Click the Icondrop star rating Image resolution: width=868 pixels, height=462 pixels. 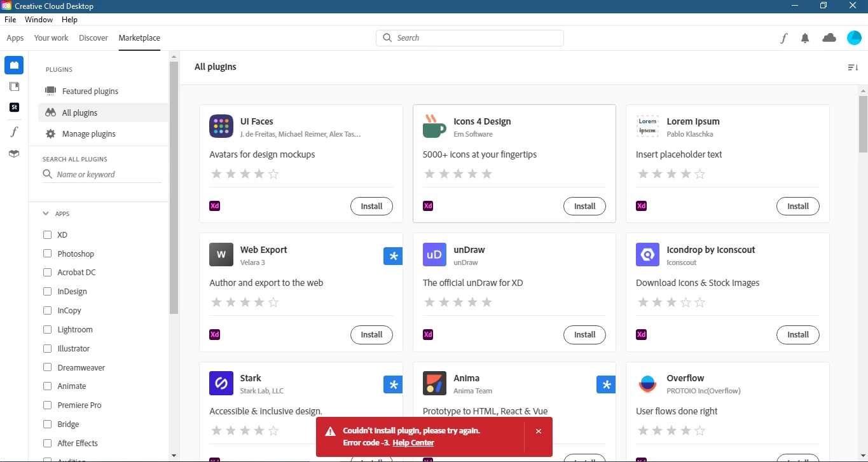672,302
